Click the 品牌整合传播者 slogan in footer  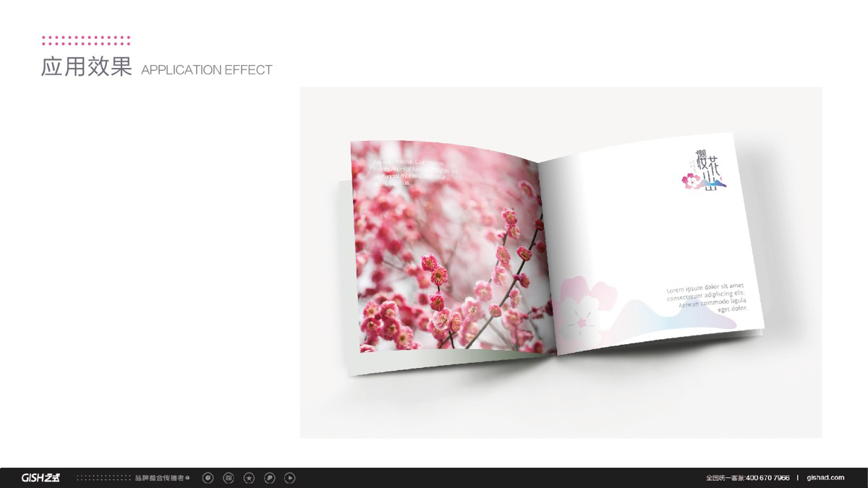tap(159, 478)
